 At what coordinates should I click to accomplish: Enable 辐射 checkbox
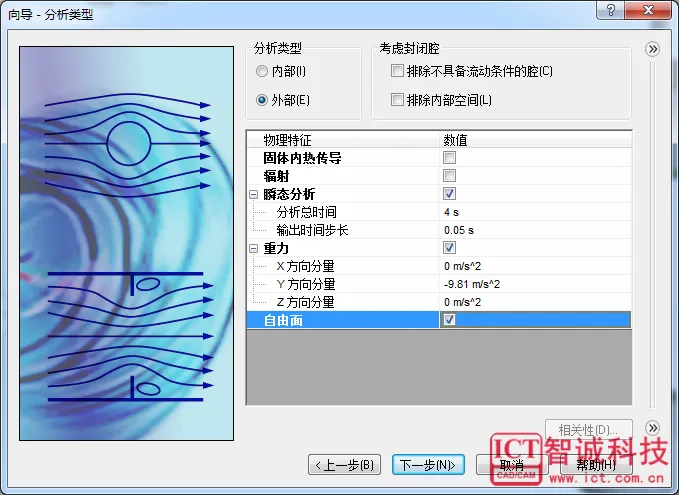(x=449, y=176)
